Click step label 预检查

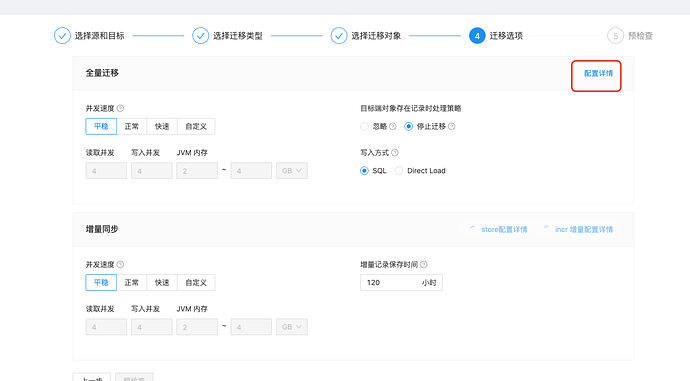pos(640,36)
